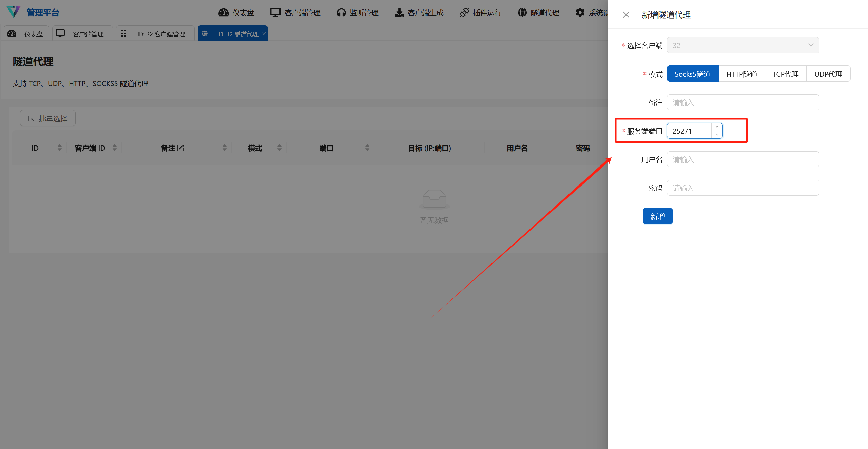Open 监听管理 headphones icon

tap(341, 12)
